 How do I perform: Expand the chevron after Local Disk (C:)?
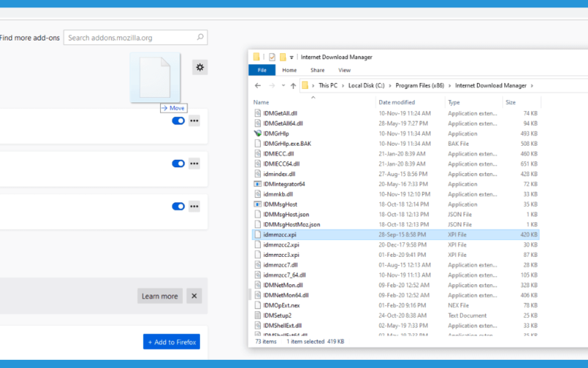tap(390, 85)
